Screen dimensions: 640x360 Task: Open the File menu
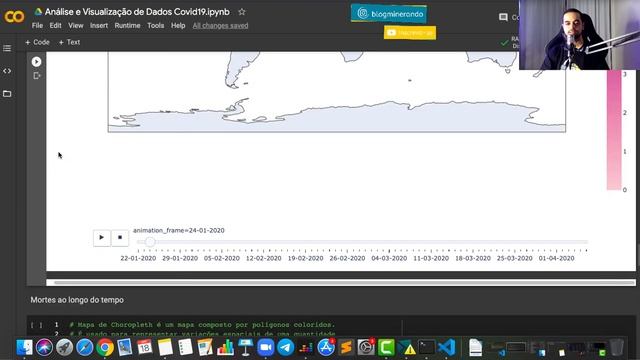(37, 25)
